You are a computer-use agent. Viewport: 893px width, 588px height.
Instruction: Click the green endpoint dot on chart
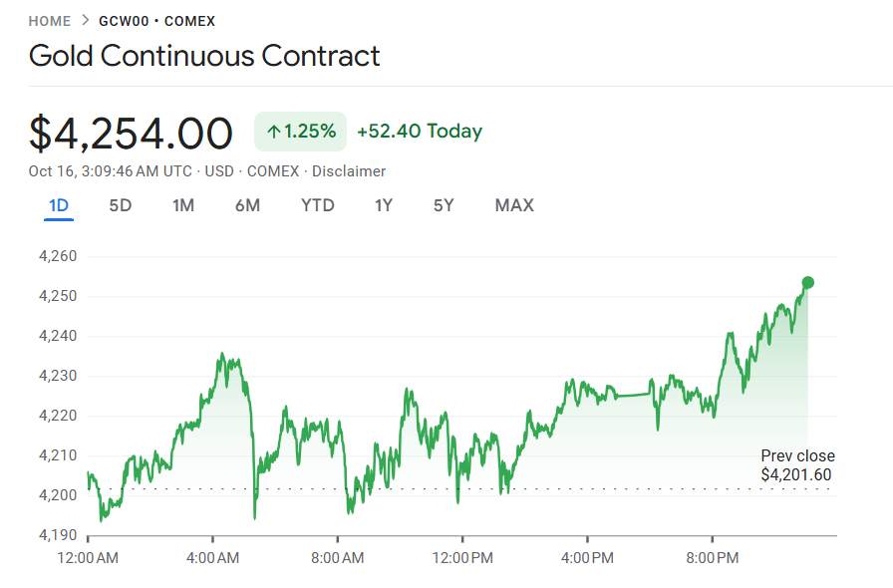click(807, 283)
